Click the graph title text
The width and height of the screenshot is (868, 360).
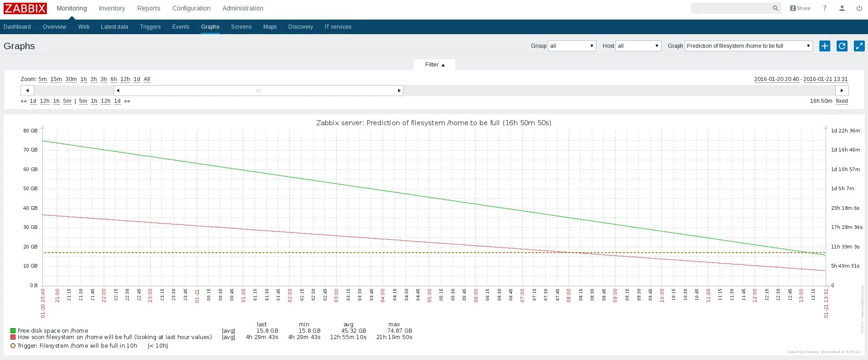point(434,123)
